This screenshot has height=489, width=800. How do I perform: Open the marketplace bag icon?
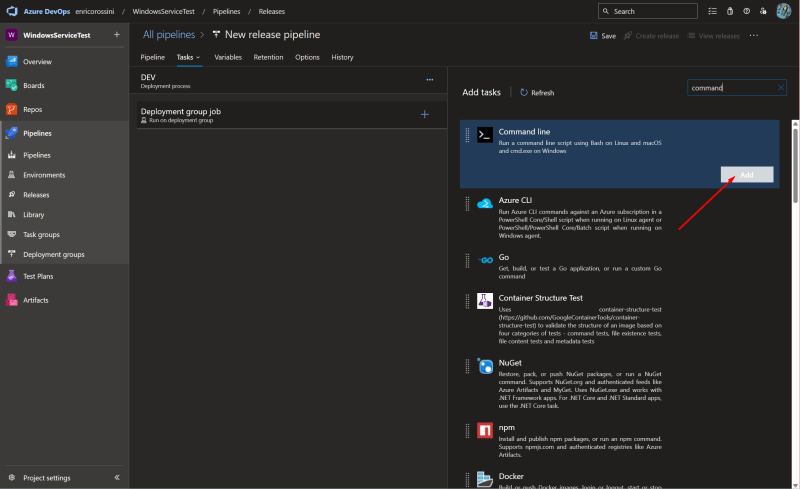(730, 11)
